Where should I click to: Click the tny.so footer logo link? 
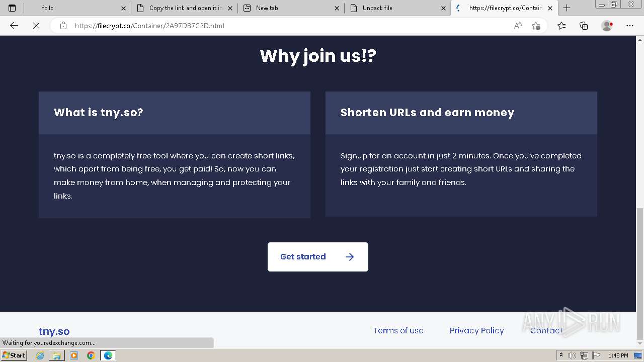[x=54, y=331]
